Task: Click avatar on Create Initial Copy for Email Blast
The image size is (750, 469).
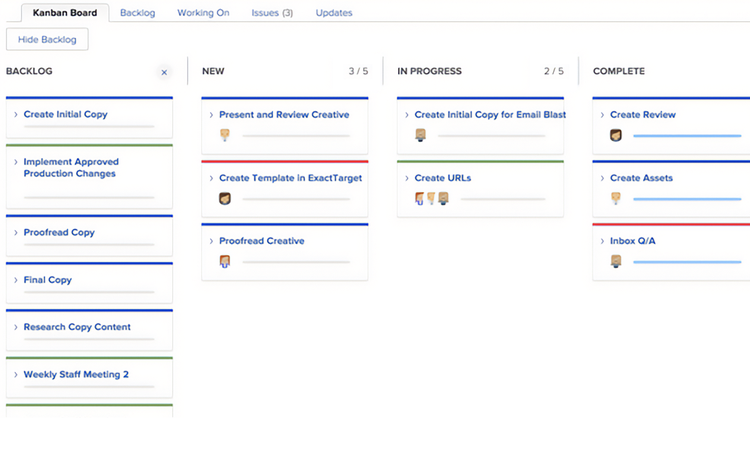Action: coord(421,135)
